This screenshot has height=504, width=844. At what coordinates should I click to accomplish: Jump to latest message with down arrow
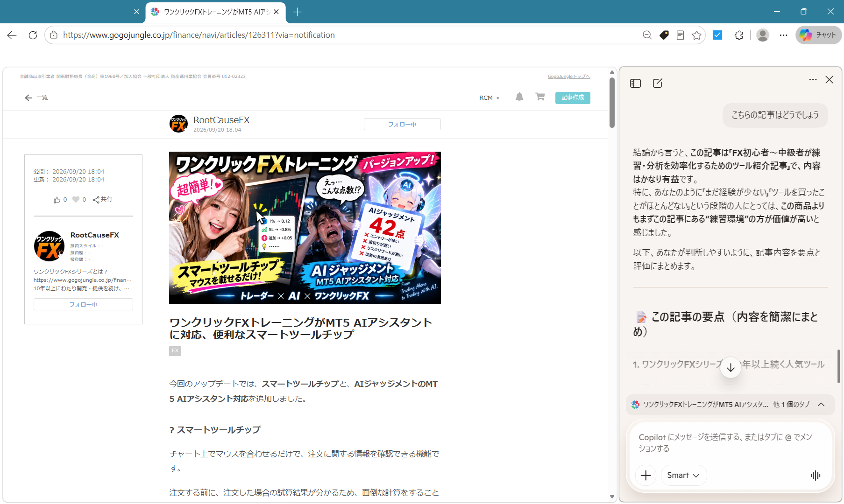[x=731, y=368]
